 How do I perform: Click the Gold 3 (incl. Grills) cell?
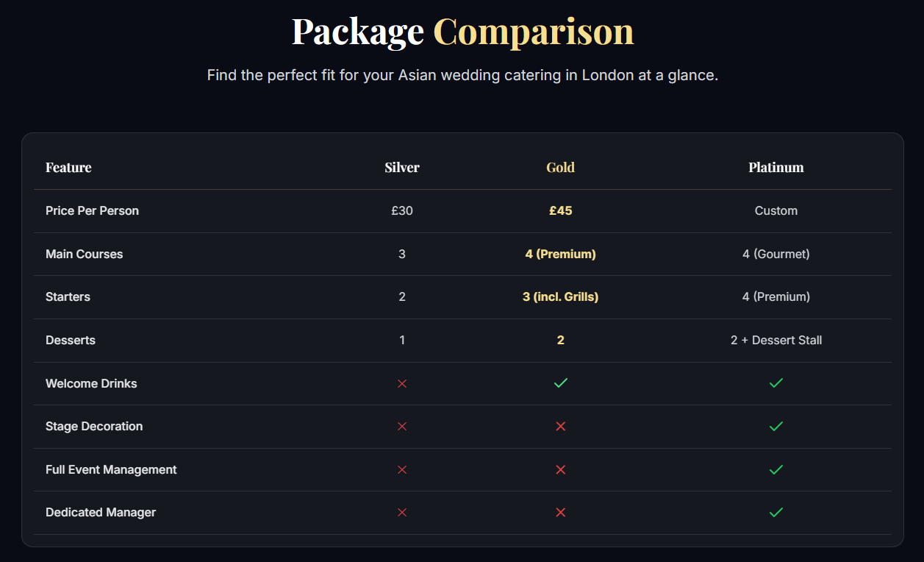click(560, 297)
